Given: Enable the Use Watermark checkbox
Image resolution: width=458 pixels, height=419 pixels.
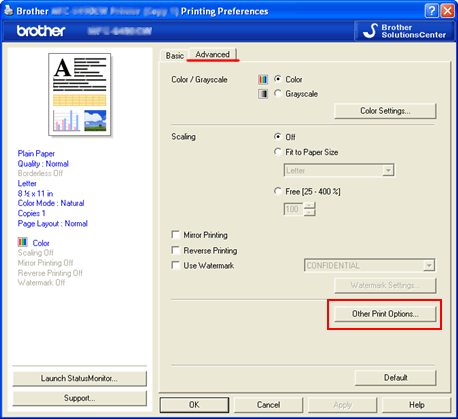Looking at the screenshot, I should coord(175,265).
